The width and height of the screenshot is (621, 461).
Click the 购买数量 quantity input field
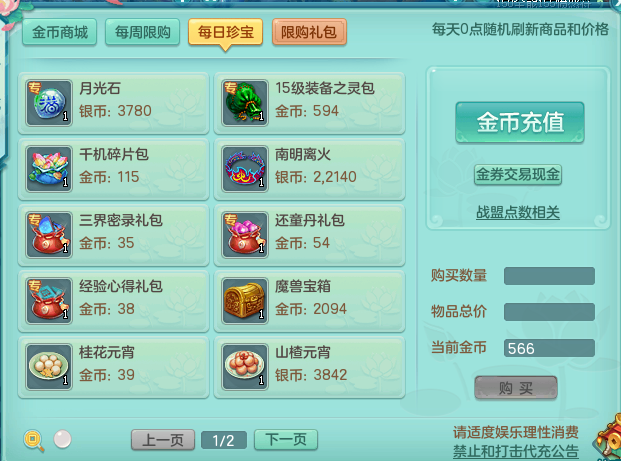[x=549, y=276]
